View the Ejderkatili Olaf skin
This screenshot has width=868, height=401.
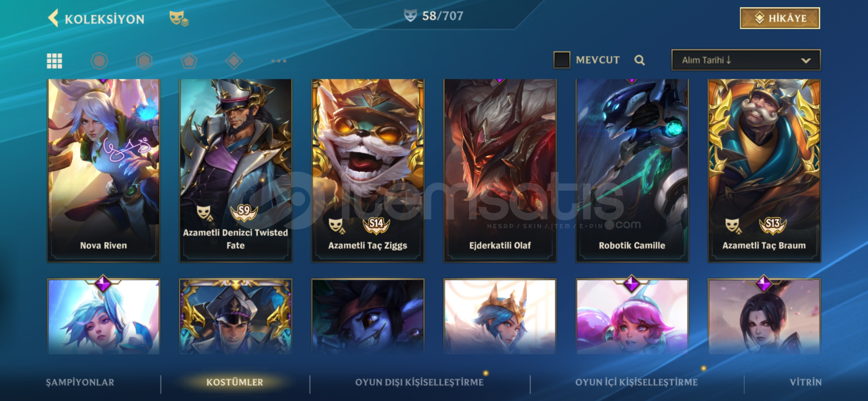500,170
